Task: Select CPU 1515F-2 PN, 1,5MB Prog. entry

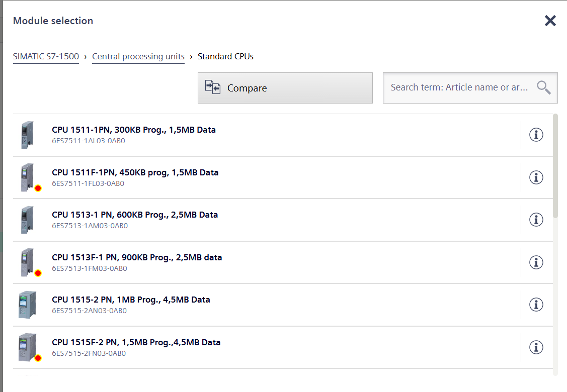Action: coord(136,342)
